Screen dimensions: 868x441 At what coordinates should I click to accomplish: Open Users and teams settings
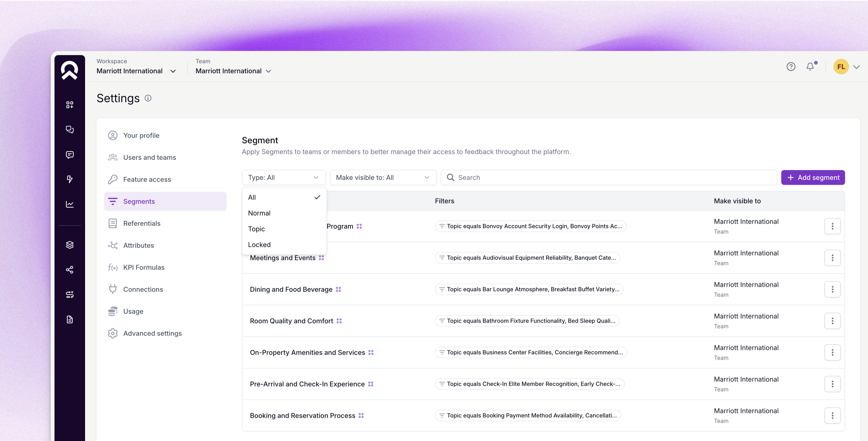pyautogui.click(x=165, y=157)
